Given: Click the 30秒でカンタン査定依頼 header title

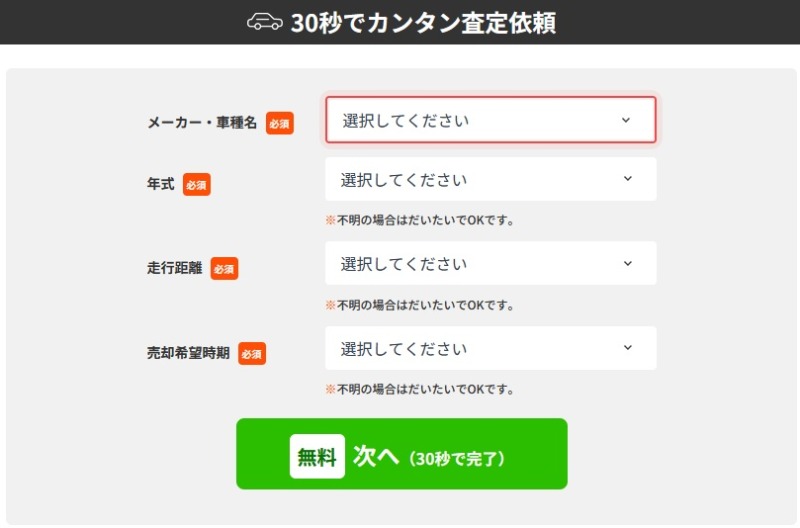Looking at the screenshot, I should [x=423, y=22].
